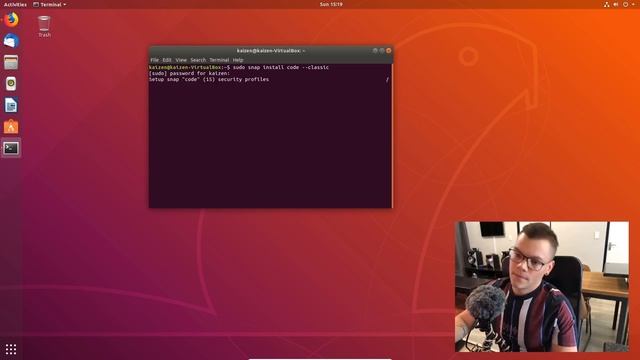Open the power icon in top bar
The height and width of the screenshot is (360, 640).
point(625,4)
